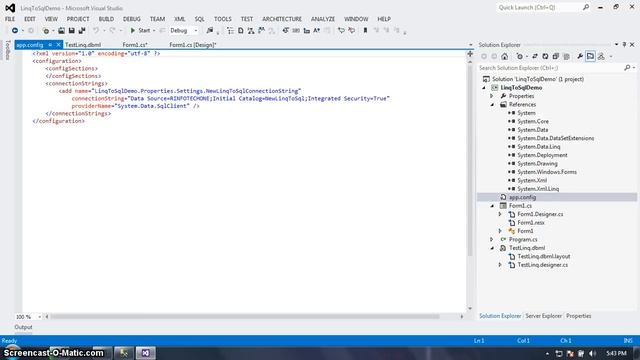Click the New Project toolbar icon
640x360 pixels.
[x=46, y=31]
